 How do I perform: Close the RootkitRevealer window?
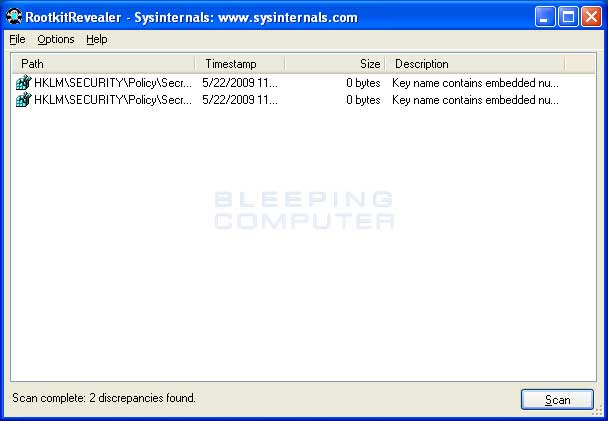coord(590,17)
